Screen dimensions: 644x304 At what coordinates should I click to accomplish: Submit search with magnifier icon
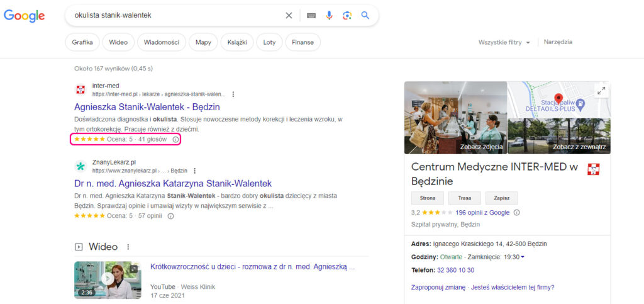point(365,16)
